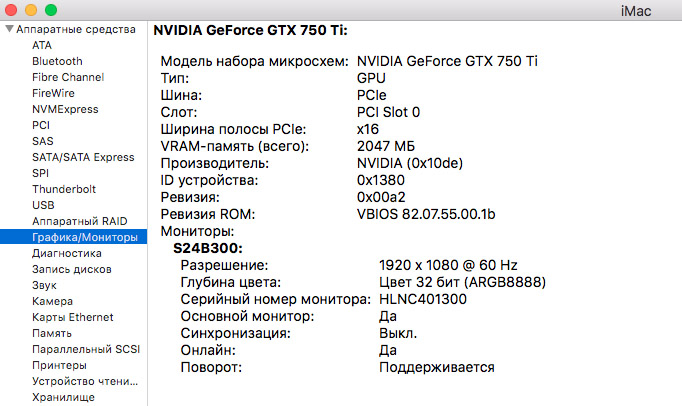Open the Принтеры entry
Viewport: 682px width, 406px height.
tap(59, 366)
